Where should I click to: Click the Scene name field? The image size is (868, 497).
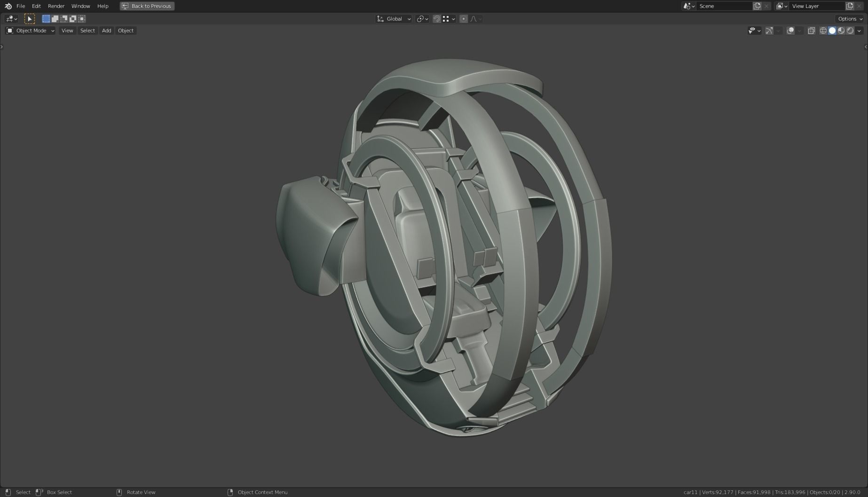pos(724,6)
